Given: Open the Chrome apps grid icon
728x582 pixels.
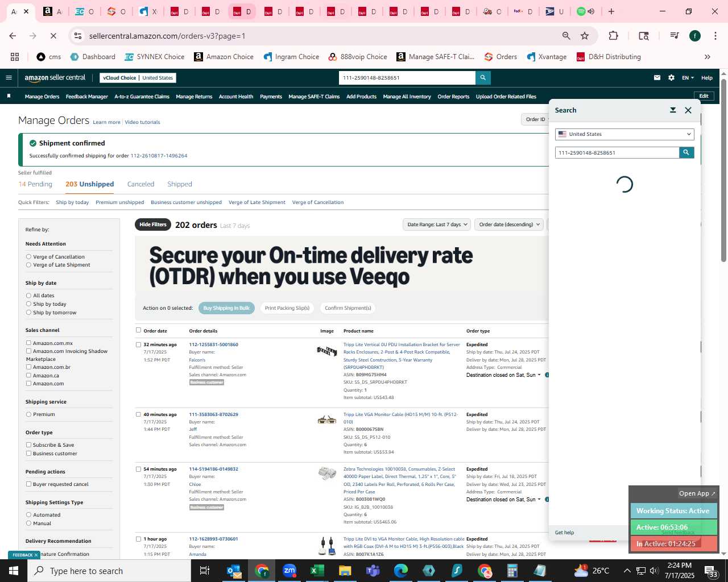Looking at the screenshot, I should point(15,57).
